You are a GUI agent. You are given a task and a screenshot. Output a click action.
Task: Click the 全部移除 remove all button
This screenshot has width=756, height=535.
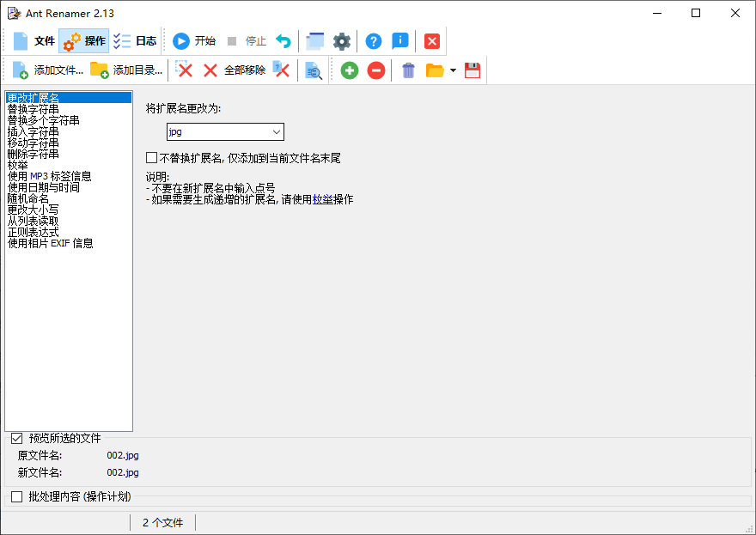tap(234, 70)
